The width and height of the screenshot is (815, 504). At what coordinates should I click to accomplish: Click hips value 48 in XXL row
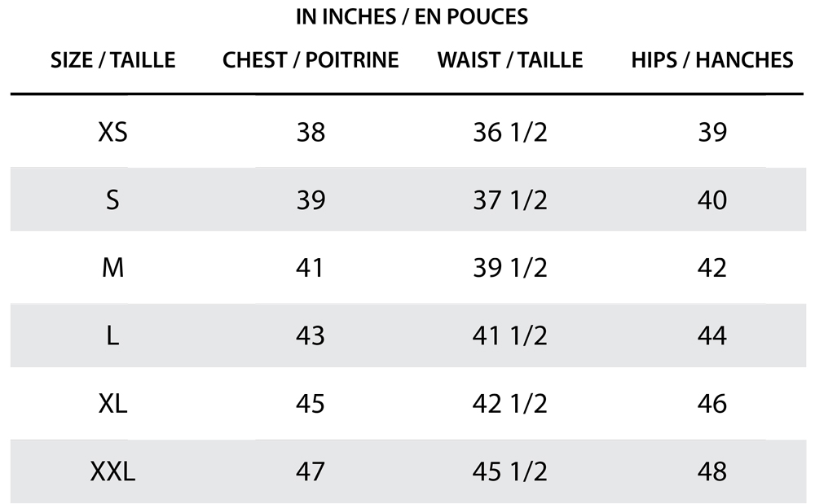pyautogui.click(x=711, y=471)
